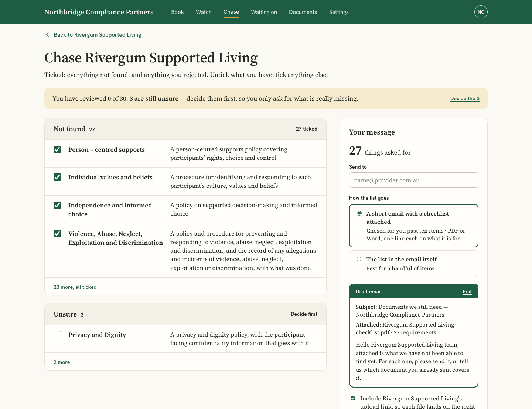Select the list in the email itself option
The image size is (532, 409).
coord(414,264)
